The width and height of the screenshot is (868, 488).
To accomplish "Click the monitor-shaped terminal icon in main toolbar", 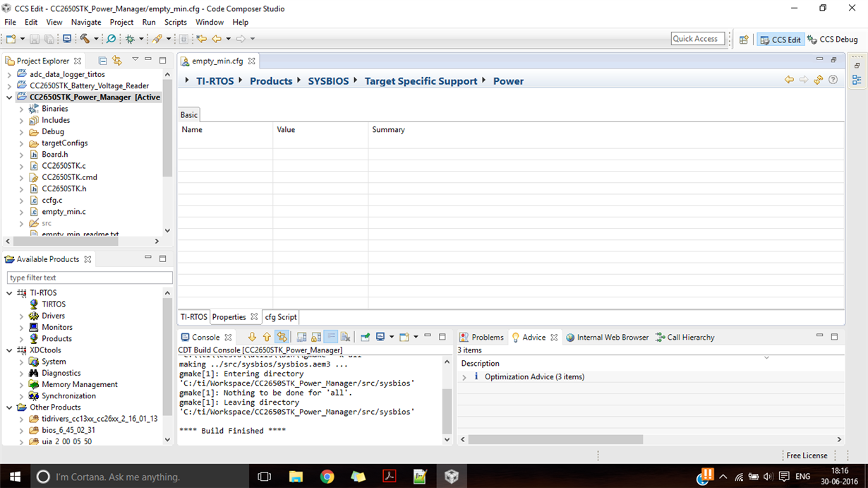I will click(67, 39).
